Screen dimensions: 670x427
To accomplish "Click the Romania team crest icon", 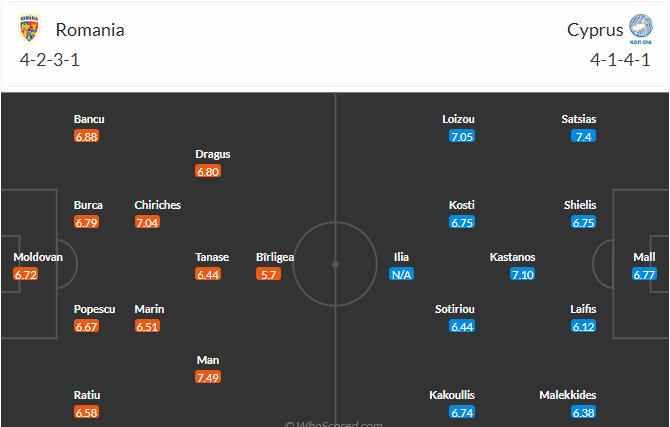I will (x=29, y=29).
